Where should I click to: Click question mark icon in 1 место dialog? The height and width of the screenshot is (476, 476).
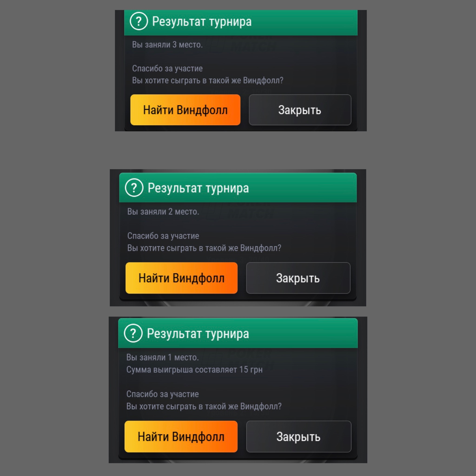click(x=133, y=333)
